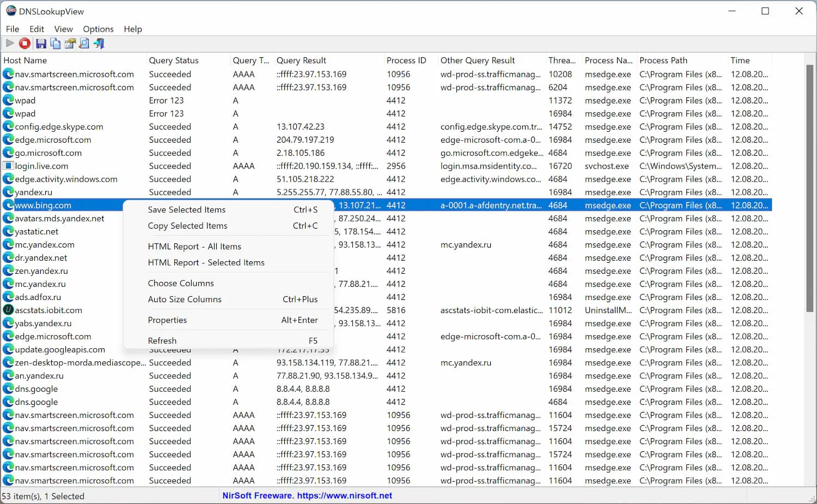This screenshot has height=504, width=817.
Task: Click the "53 item(s), 1 Selected" status text
Action: [43, 496]
